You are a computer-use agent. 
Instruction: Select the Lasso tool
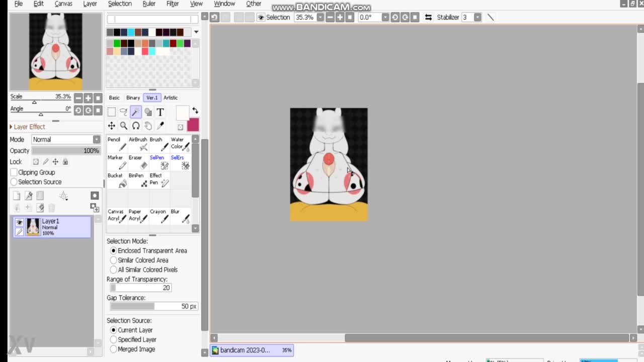pos(124,112)
